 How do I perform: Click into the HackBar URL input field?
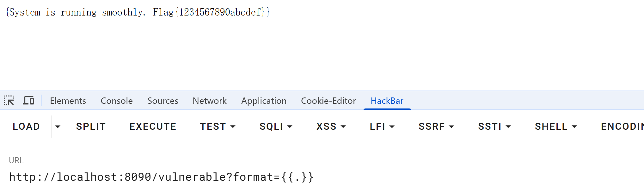point(322,177)
